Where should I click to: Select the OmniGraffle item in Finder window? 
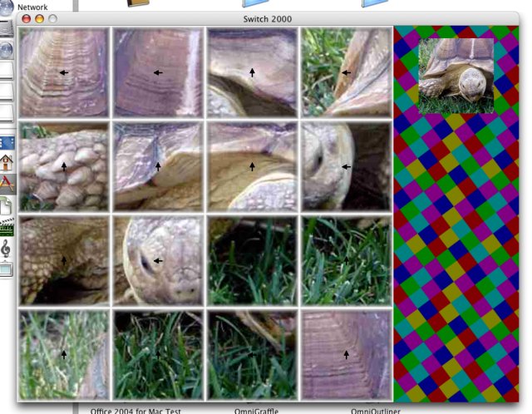[256, 411]
